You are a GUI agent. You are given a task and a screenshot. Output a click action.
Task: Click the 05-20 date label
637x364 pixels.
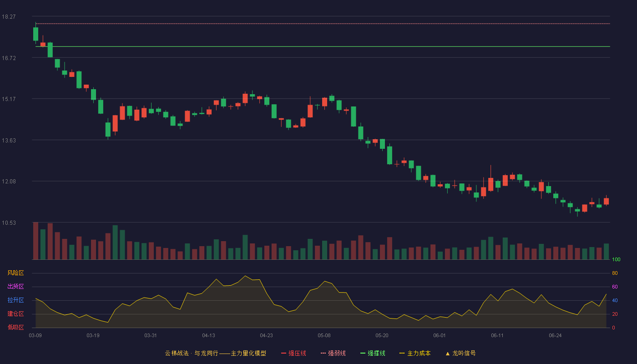pos(382,335)
